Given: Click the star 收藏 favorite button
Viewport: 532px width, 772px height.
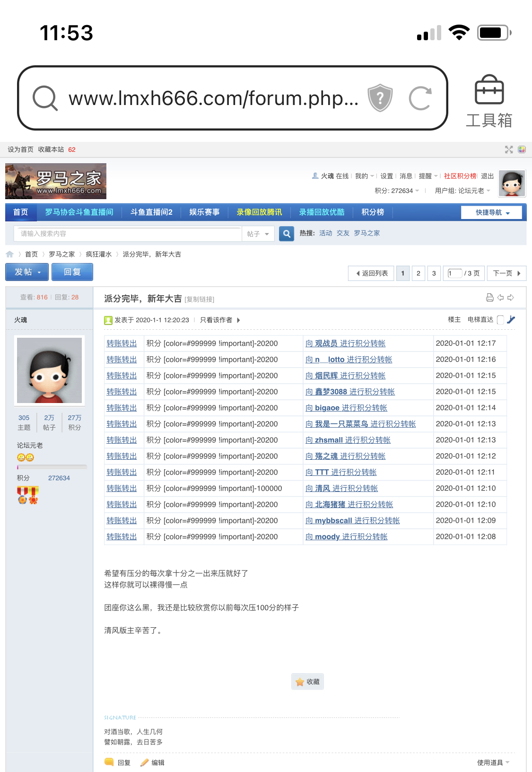Looking at the screenshot, I should click(x=307, y=682).
